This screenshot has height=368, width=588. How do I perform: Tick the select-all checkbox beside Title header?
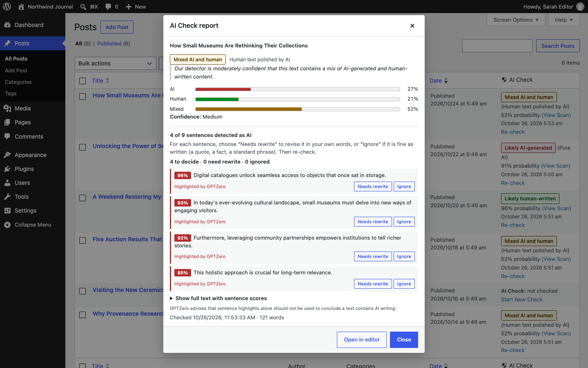coord(82,81)
